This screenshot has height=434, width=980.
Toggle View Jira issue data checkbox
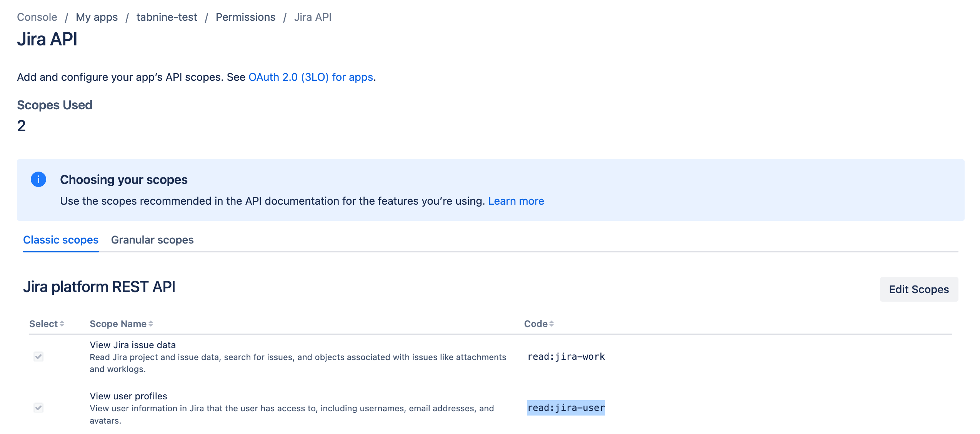[38, 357]
